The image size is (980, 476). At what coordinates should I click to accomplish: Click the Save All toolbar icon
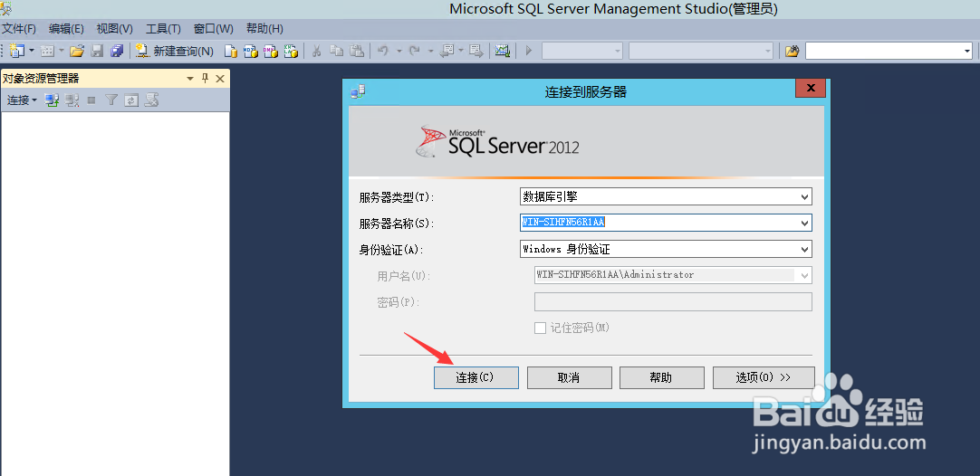(117, 51)
